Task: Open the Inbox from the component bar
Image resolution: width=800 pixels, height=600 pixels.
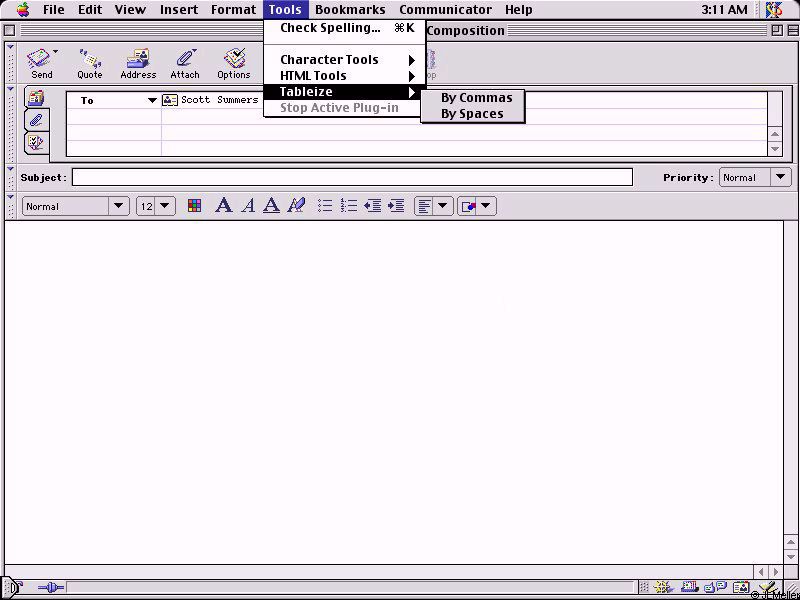Action: click(689, 588)
